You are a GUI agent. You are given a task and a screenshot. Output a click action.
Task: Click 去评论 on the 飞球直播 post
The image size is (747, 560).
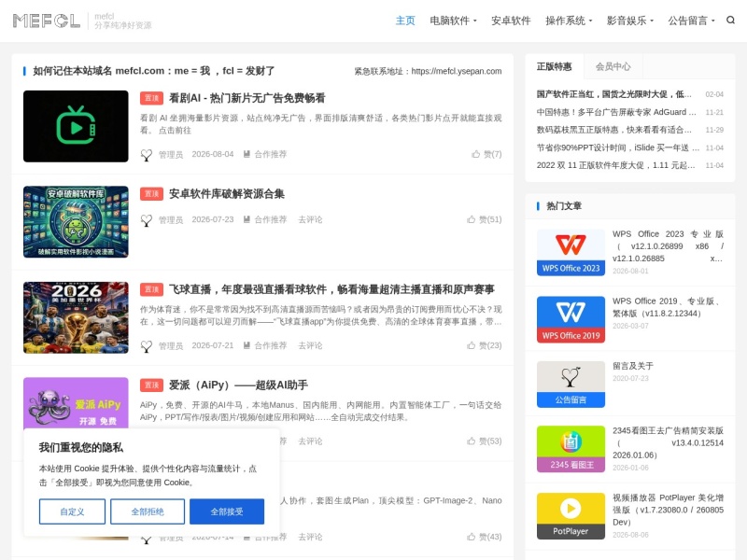(x=310, y=345)
